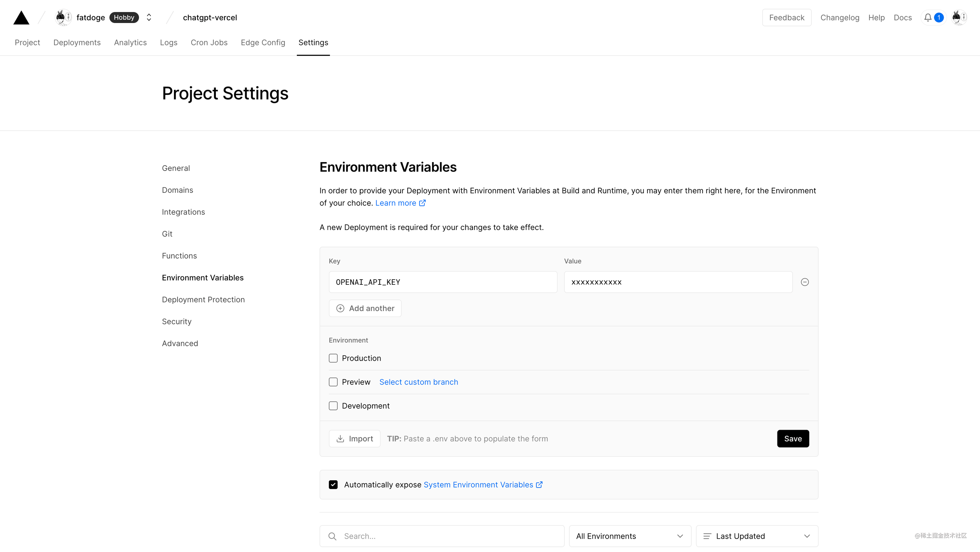Image resolution: width=980 pixels, height=552 pixels.
Task: Follow the Learn more link
Action: click(x=400, y=203)
